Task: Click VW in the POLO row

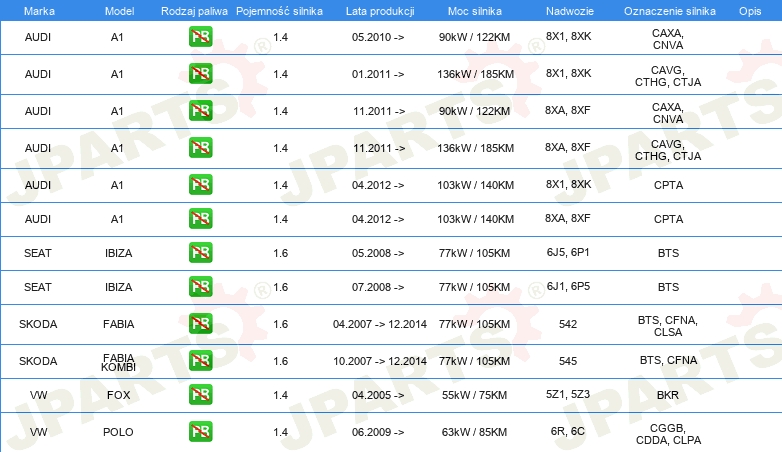Action: pyautogui.click(x=38, y=432)
